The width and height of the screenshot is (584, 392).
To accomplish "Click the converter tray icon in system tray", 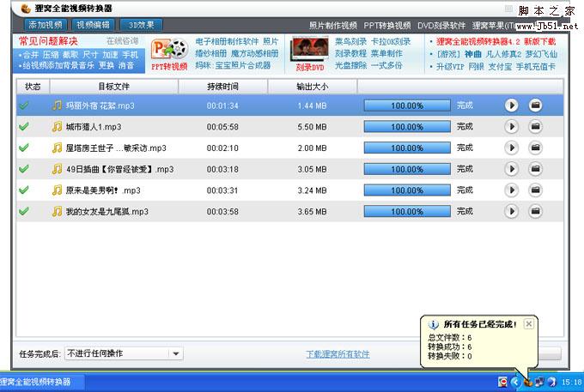I will coord(528,382).
